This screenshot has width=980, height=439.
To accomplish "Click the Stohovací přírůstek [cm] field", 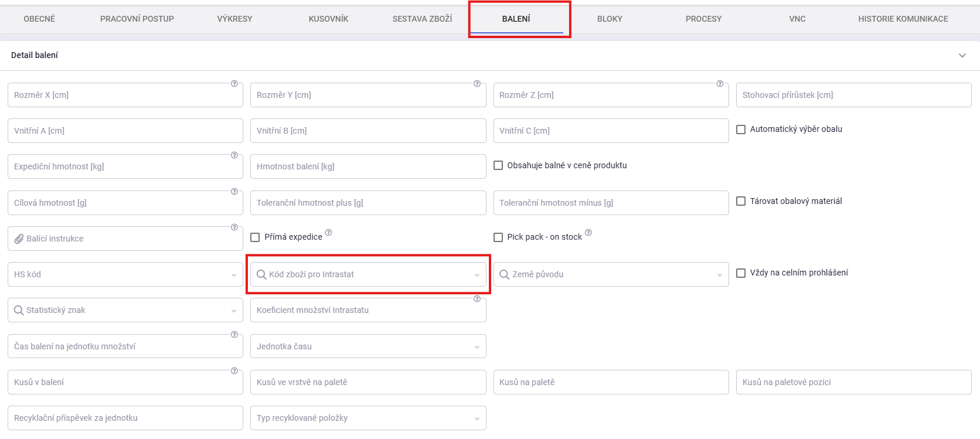I will point(853,95).
